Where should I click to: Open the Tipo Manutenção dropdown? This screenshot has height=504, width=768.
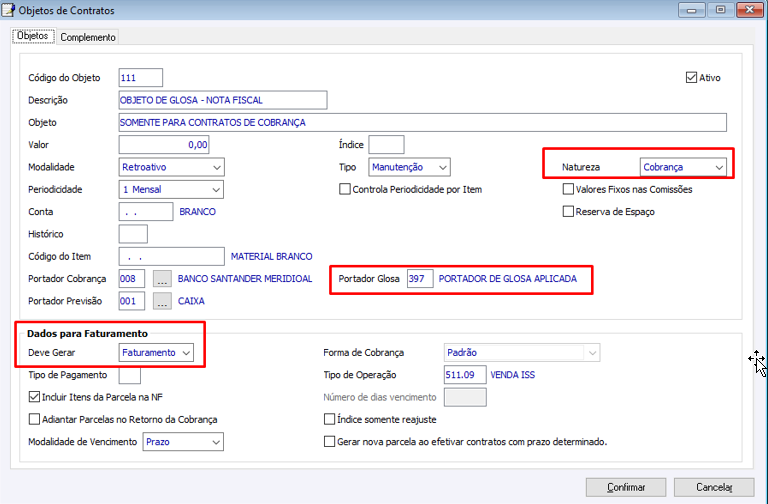tap(409, 167)
